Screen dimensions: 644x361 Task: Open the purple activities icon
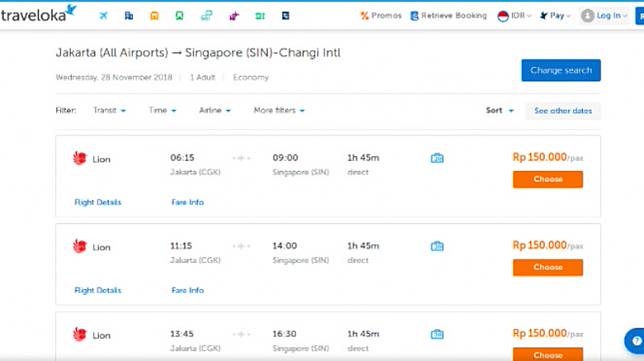coord(234,16)
